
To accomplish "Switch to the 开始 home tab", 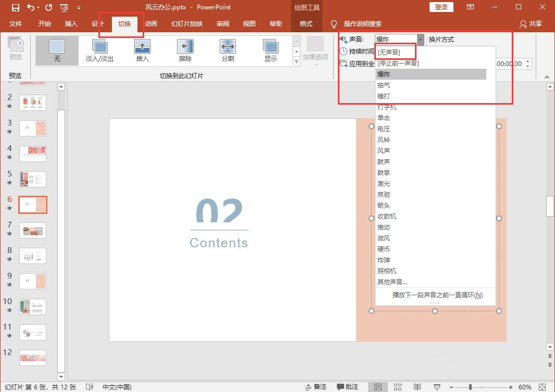I will (44, 24).
